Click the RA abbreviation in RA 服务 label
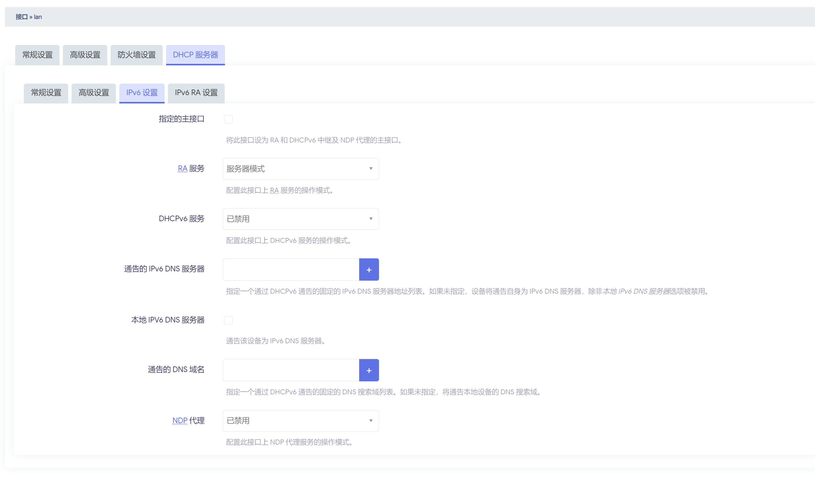This screenshot has width=815, height=504. [183, 169]
